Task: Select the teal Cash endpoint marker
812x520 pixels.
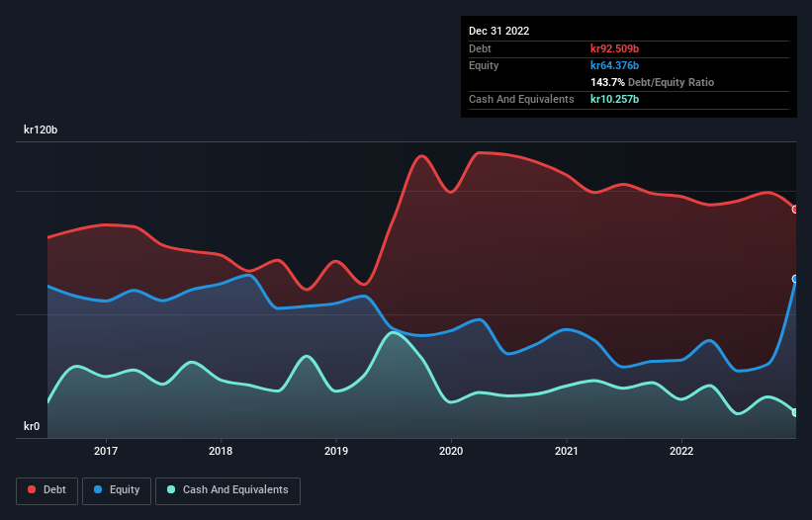Action: tap(795, 412)
